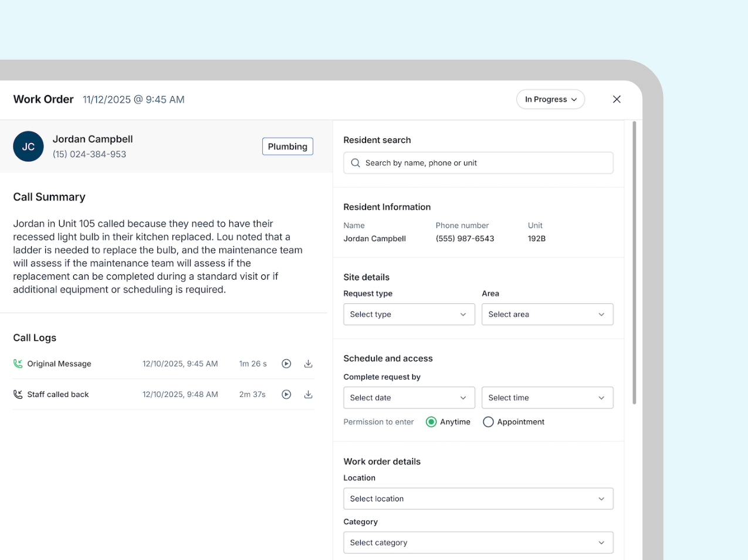Download the Original Message recording
The width and height of the screenshot is (748, 560).
[308, 364]
